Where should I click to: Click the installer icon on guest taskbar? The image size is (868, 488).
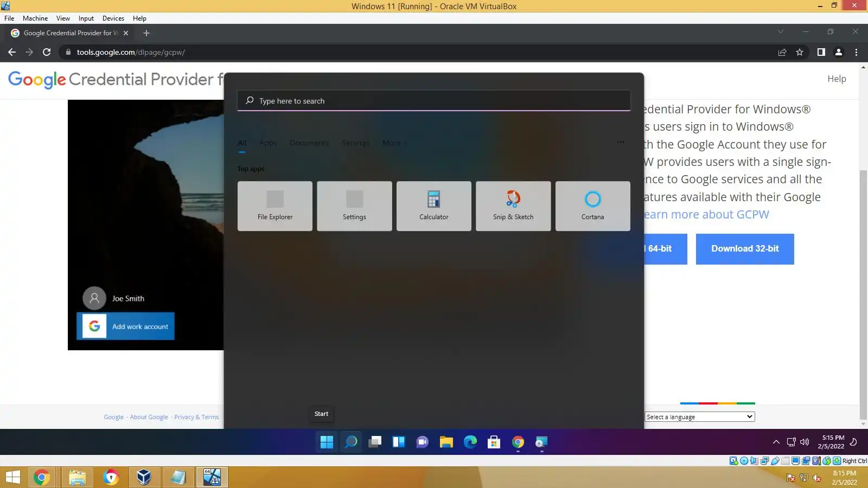click(541, 442)
